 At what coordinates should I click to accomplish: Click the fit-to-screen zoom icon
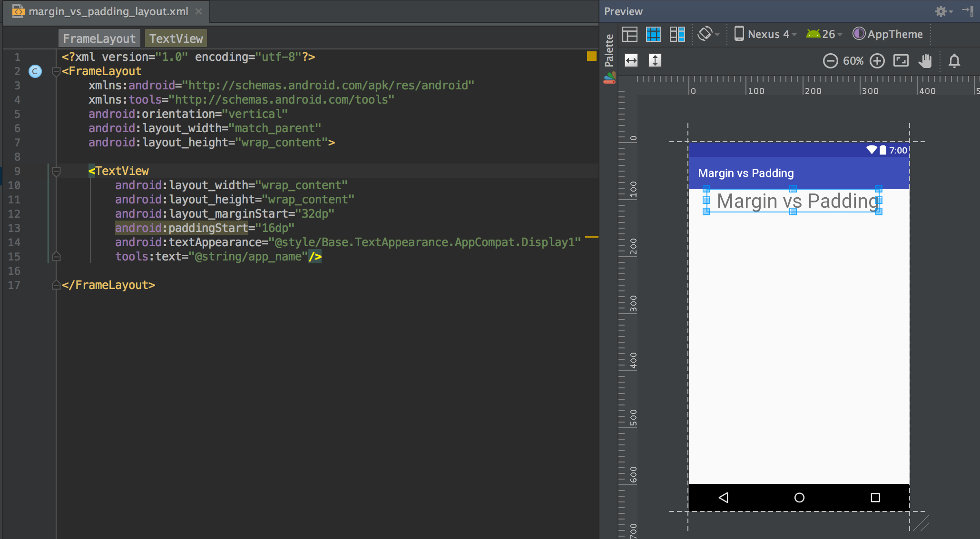pyautogui.click(x=901, y=60)
